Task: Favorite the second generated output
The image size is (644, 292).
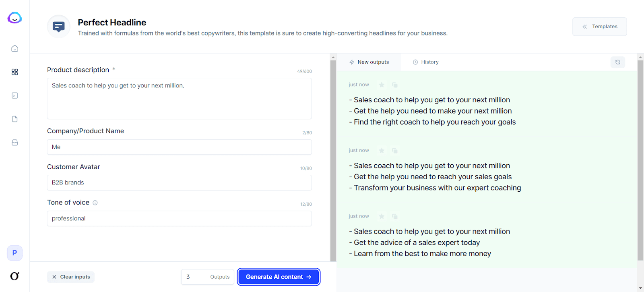Action: tap(382, 151)
